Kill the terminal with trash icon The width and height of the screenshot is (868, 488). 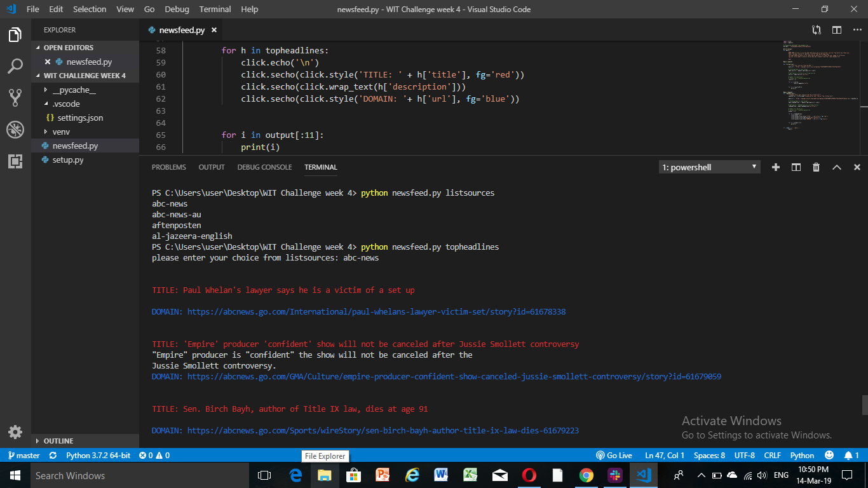816,167
